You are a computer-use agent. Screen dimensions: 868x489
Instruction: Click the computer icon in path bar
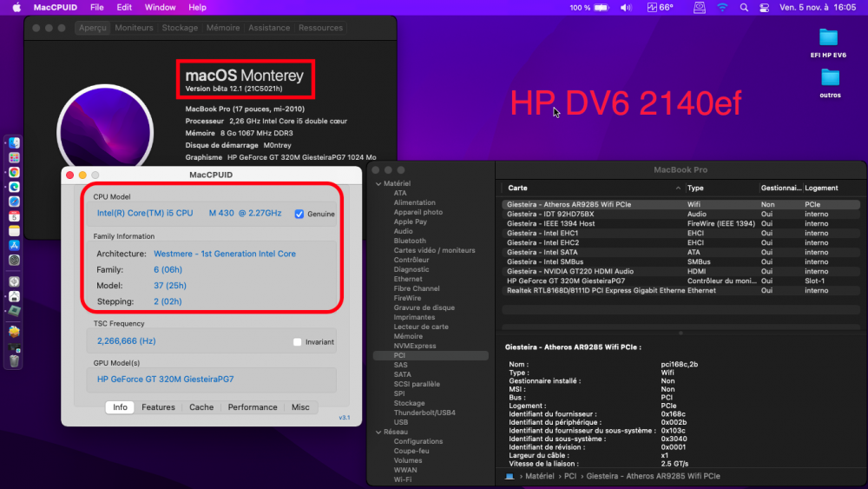point(510,476)
